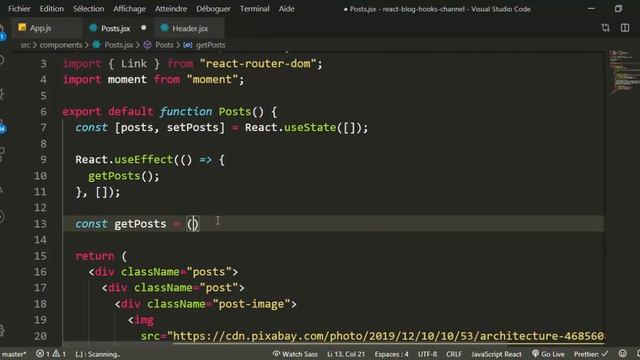Viewport: 640px width, 360px height.
Task: Click the "react-router-dom" import string
Action: click(x=258, y=64)
